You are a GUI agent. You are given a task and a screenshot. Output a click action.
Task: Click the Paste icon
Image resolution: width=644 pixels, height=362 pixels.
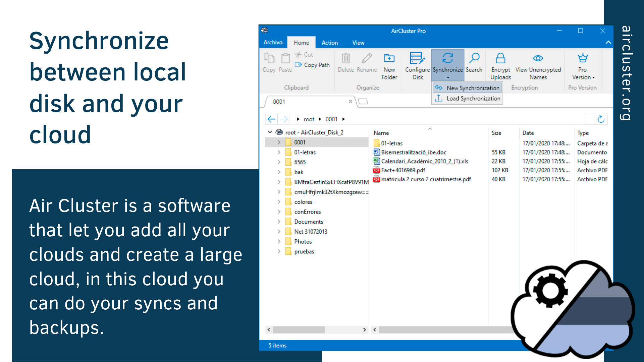tap(285, 60)
